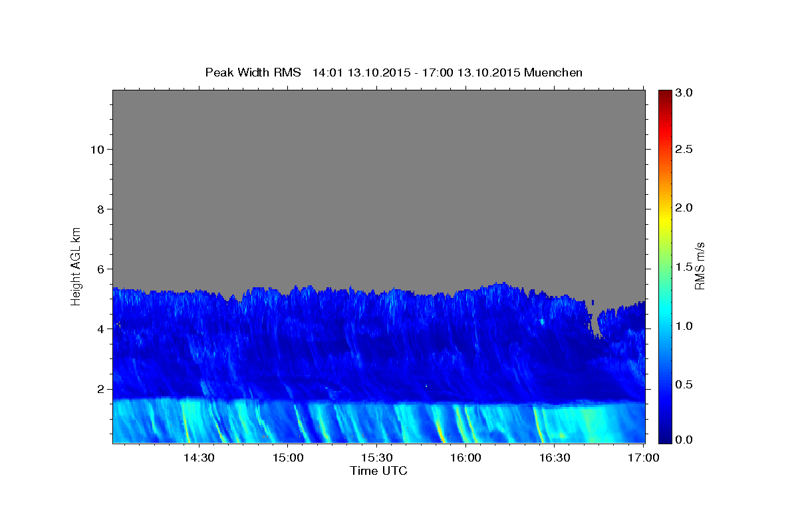Image resolution: width=798 pixels, height=532 pixels.
Task: Click the 15:00 time tick label
Action: pos(288,458)
